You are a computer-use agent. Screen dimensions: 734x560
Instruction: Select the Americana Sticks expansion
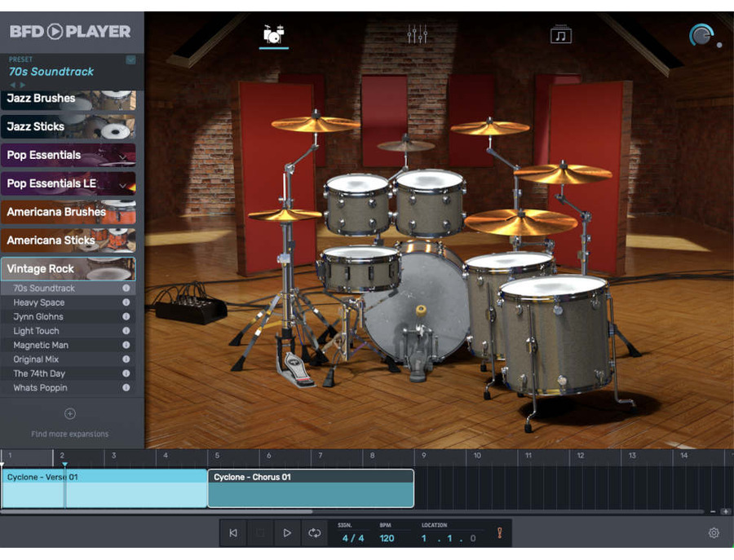[x=69, y=240]
